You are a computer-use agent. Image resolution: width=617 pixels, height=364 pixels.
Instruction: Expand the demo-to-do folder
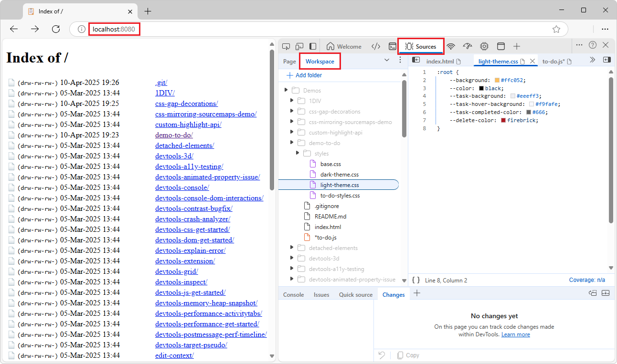point(292,143)
